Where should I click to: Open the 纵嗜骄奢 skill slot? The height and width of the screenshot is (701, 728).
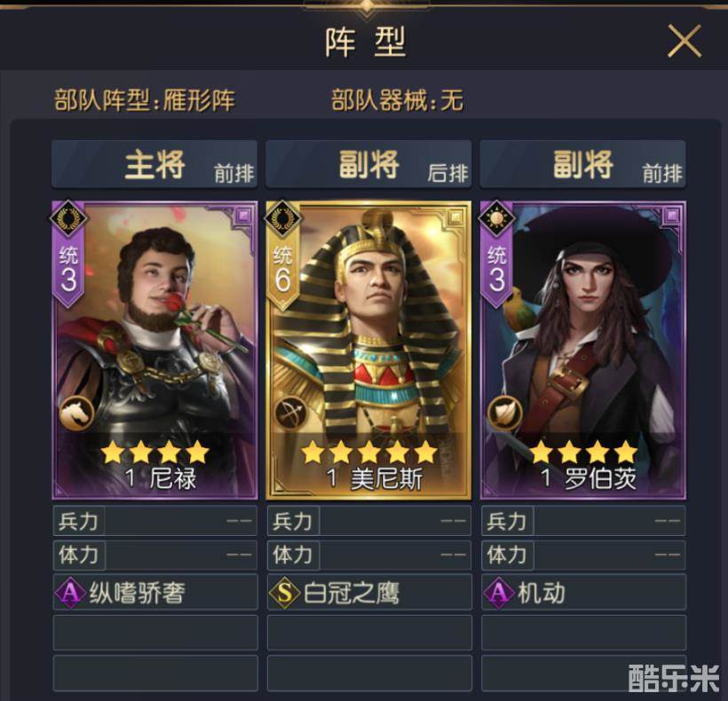[x=155, y=592]
